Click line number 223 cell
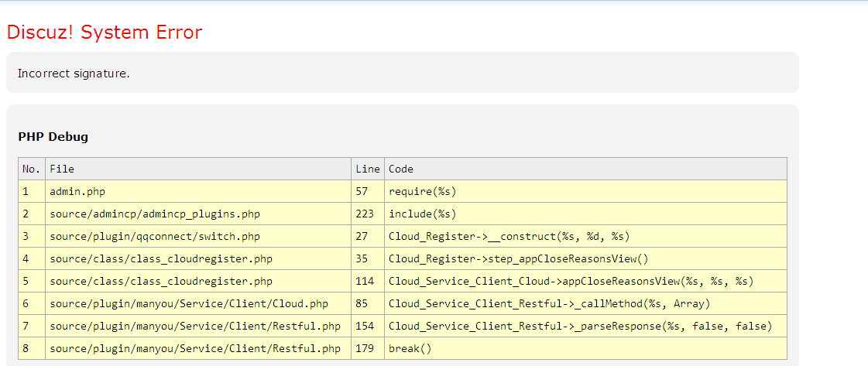 click(x=365, y=214)
